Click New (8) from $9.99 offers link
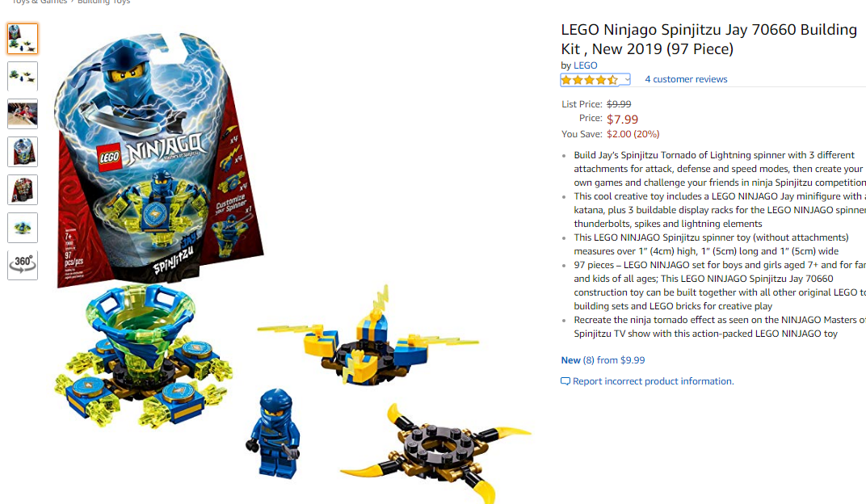Image resolution: width=866 pixels, height=504 pixels. pyautogui.click(x=603, y=360)
